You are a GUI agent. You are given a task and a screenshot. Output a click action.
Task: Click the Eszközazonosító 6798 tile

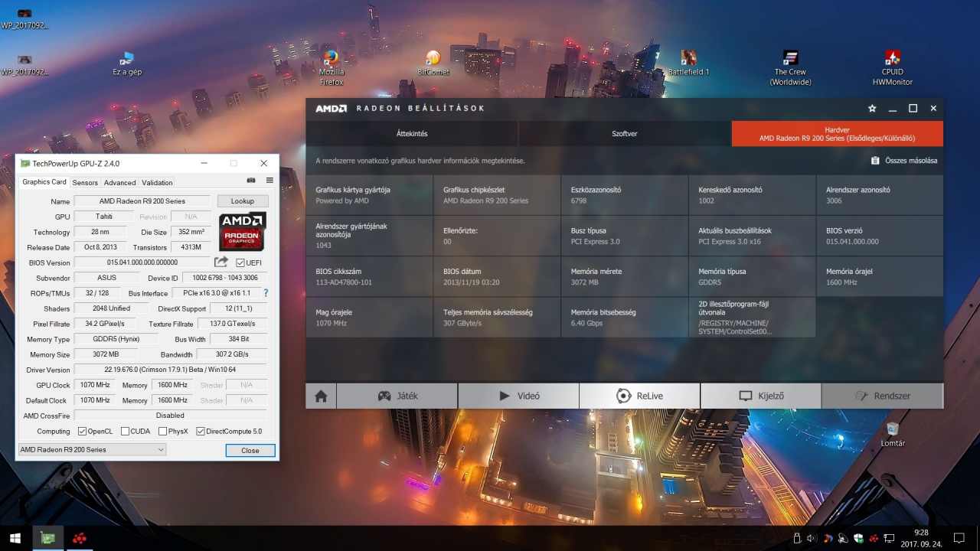point(625,195)
